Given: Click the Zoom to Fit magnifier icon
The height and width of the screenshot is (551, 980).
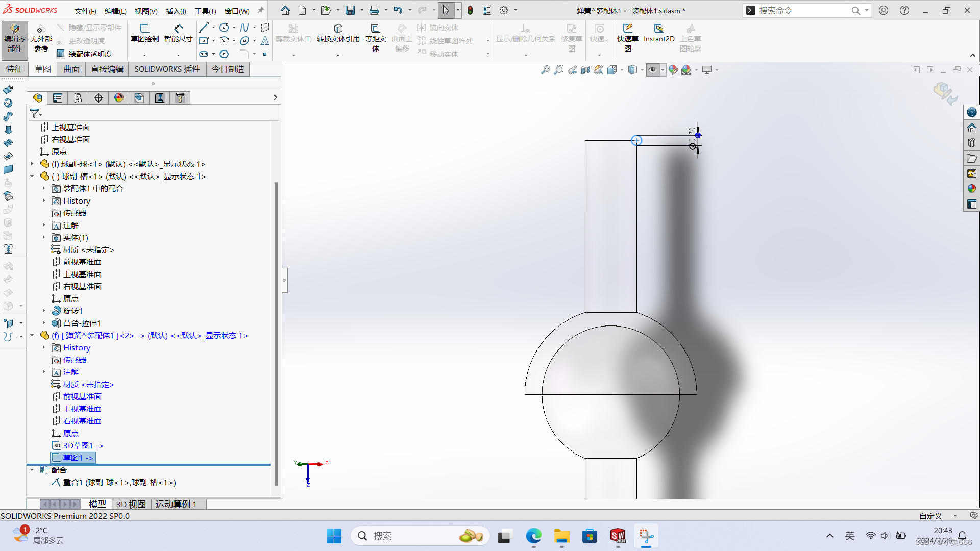Looking at the screenshot, I should click(545, 70).
